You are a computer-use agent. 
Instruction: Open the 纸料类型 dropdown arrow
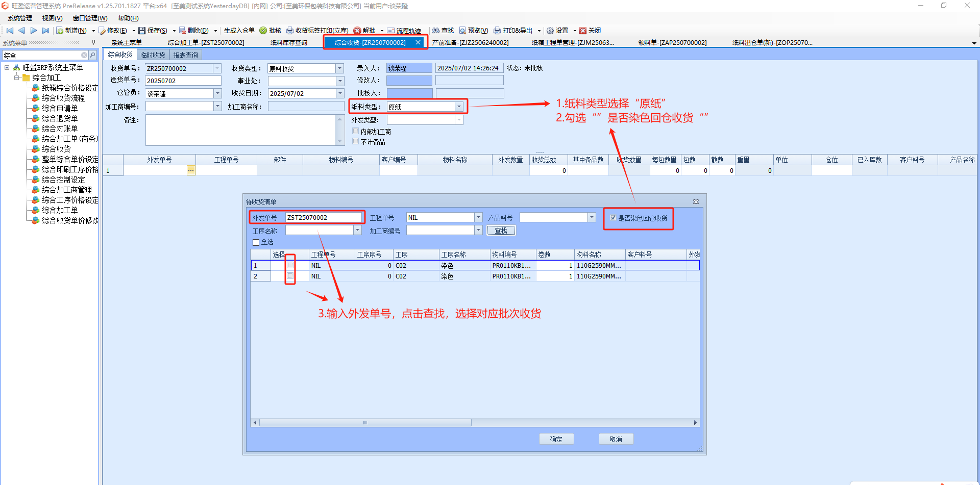pos(459,107)
